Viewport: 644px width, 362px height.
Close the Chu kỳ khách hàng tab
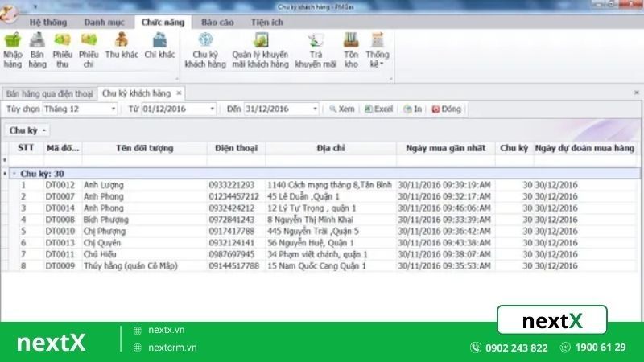[179, 93]
